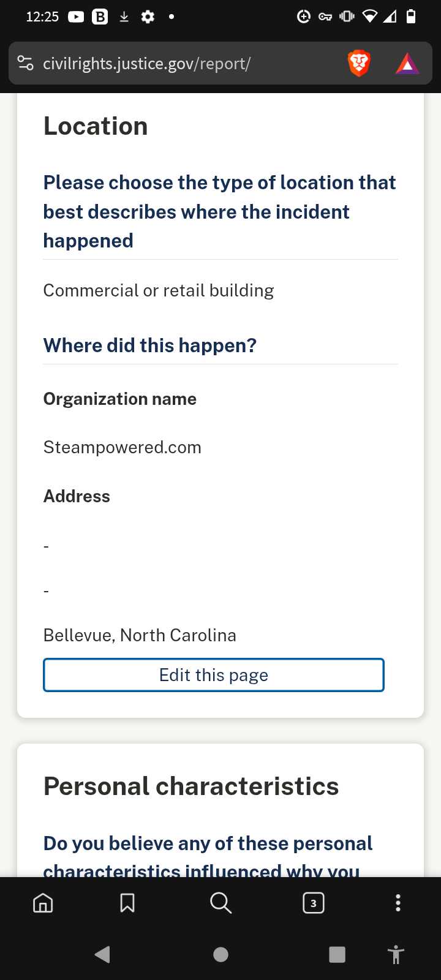441x980 pixels.
Task: Open site settings icon in address bar
Action: [x=26, y=63]
